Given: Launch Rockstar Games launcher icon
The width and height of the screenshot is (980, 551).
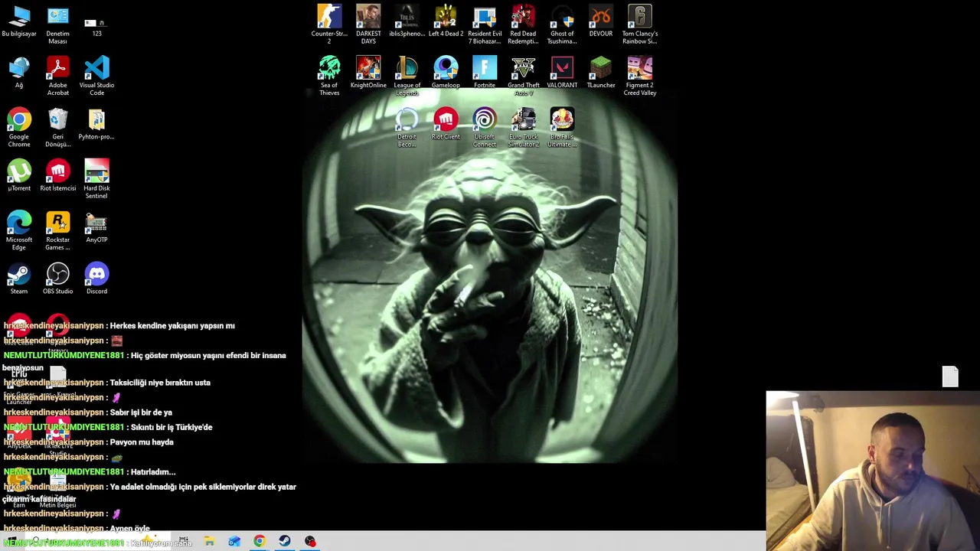Looking at the screenshot, I should click(57, 231).
